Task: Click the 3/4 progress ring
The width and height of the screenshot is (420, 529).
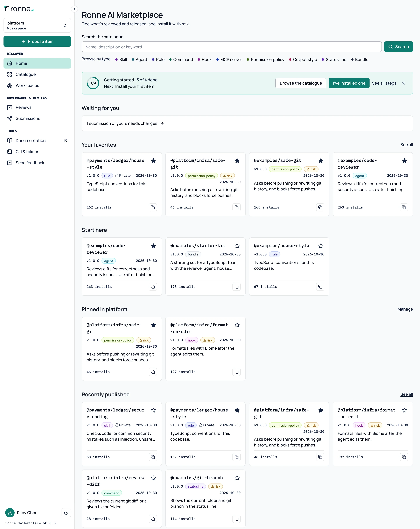Action: 93,83
